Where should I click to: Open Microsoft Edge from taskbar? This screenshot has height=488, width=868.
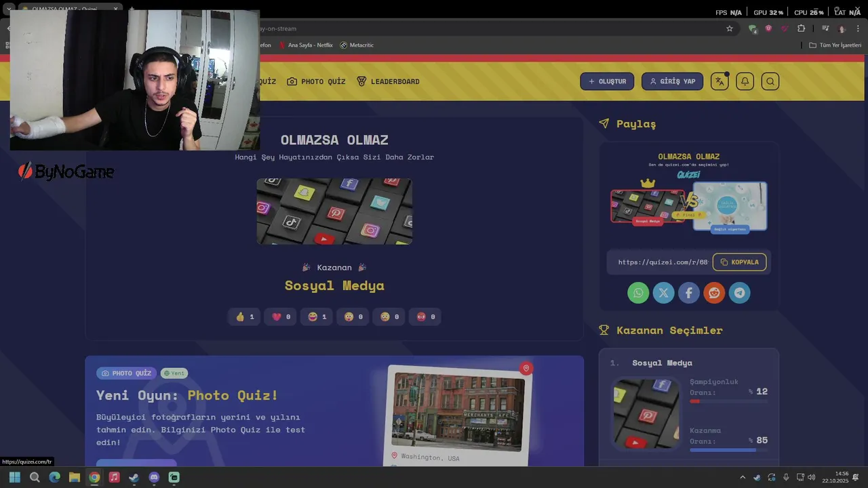[x=54, y=477]
